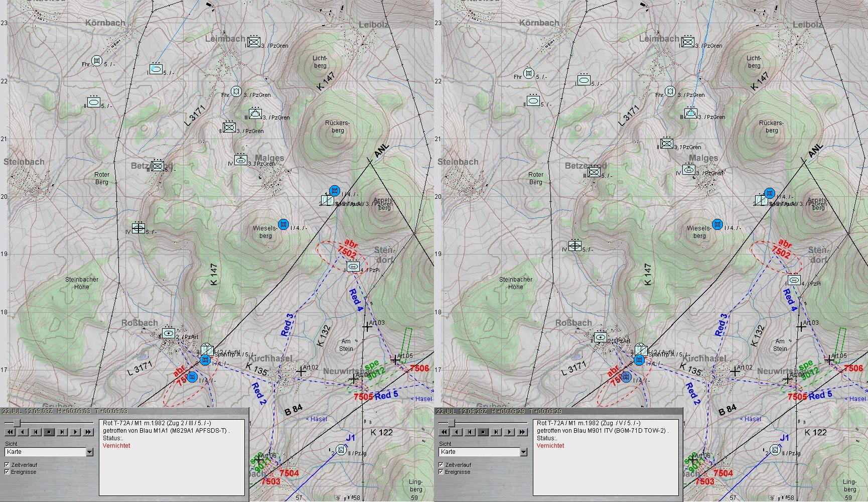Click the T-72A event text box, right panel
868x502 pixels.
click(606, 457)
